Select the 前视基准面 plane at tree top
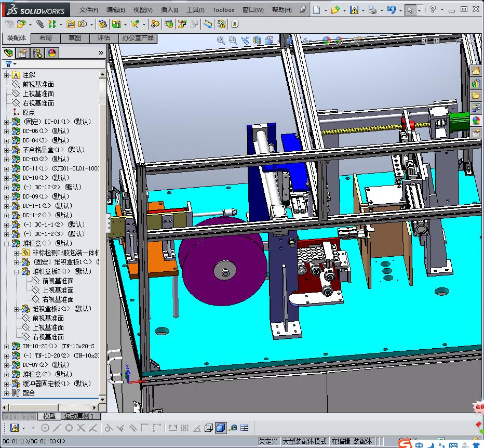This screenshot has width=484, height=448. [38, 84]
